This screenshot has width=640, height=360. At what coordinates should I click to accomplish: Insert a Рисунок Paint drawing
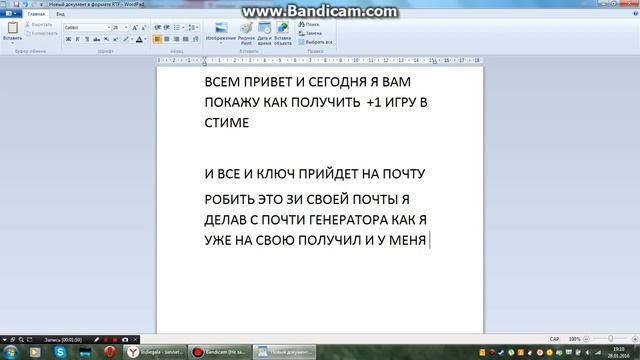(247, 33)
